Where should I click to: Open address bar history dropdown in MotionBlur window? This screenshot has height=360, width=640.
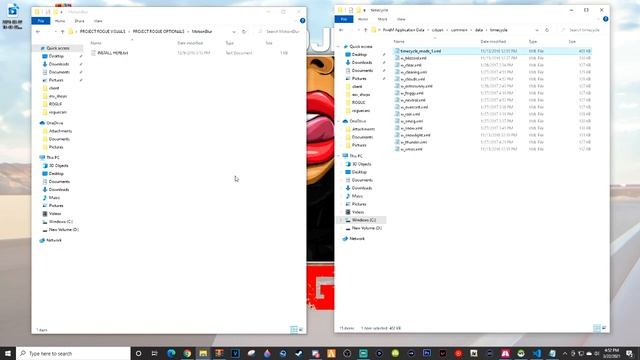click(x=234, y=31)
